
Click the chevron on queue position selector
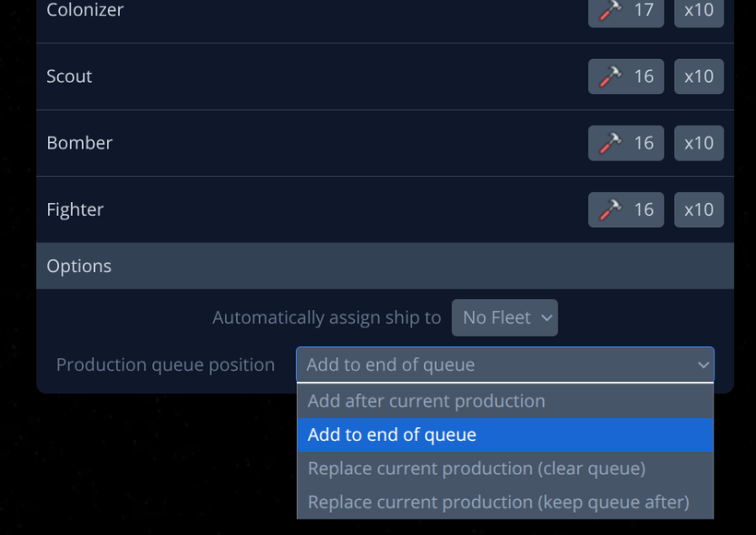click(703, 365)
